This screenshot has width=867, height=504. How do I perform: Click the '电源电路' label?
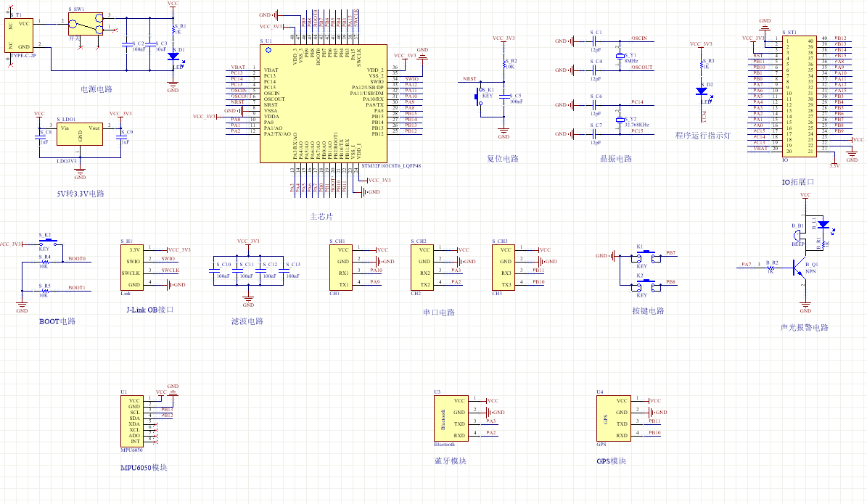96,89
